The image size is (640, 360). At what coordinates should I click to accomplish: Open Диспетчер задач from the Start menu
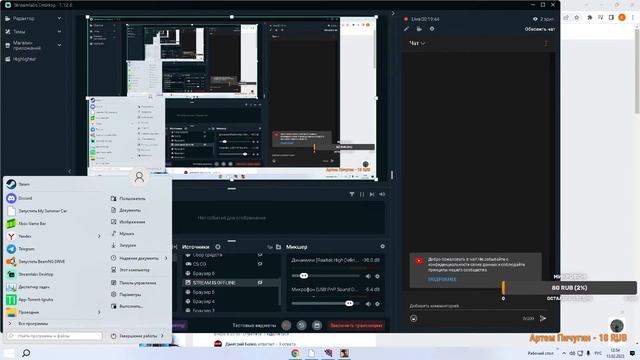pyautogui.click(x=28, y=287)
